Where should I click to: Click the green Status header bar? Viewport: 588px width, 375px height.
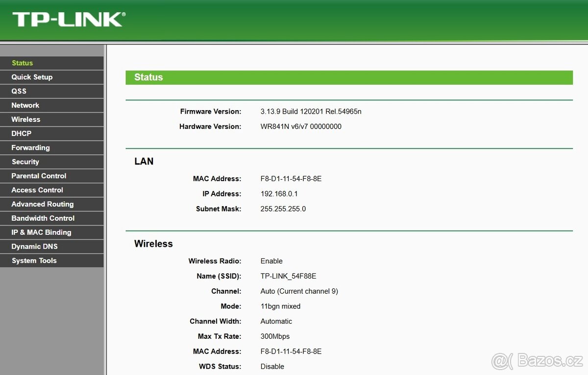349,77
